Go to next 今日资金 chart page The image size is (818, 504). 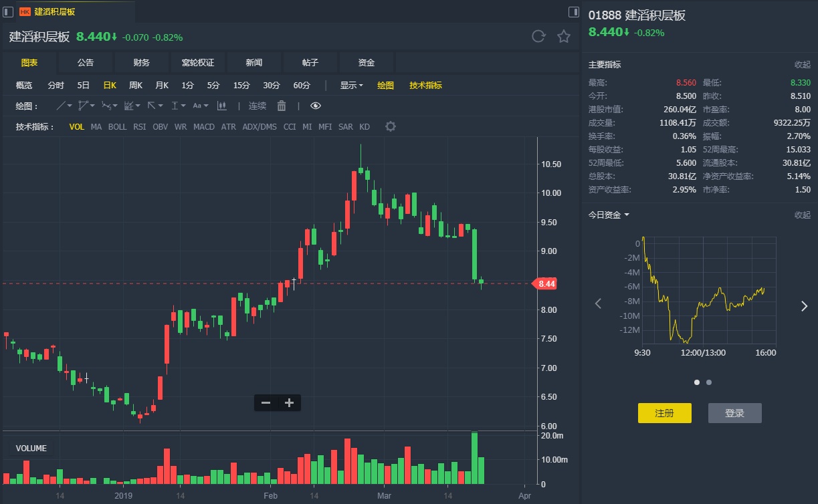coord(804,305)
